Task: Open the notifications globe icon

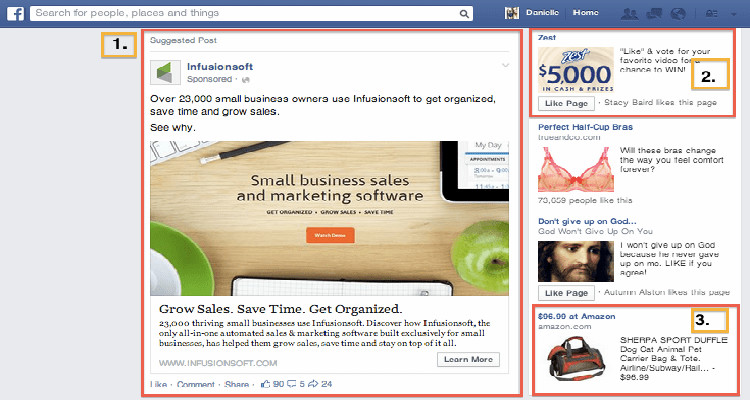Action: click(678, 14)
